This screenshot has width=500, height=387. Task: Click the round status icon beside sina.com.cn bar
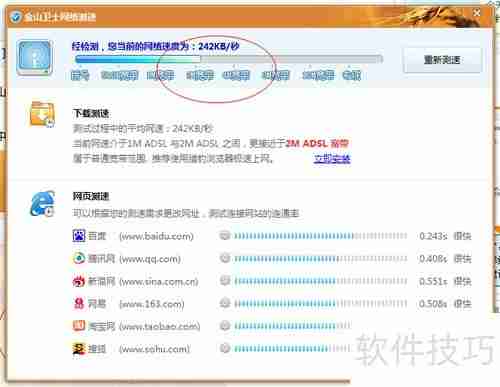(225, 281)
